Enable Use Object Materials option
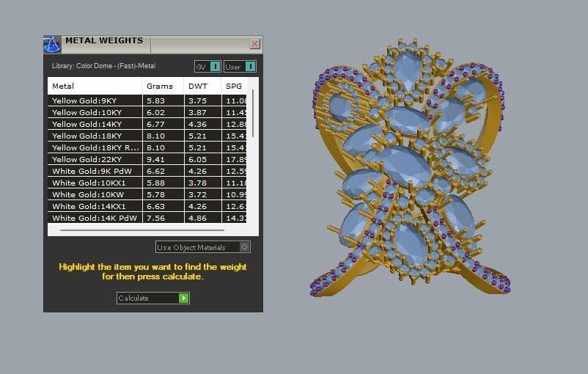 pos(203,247)
